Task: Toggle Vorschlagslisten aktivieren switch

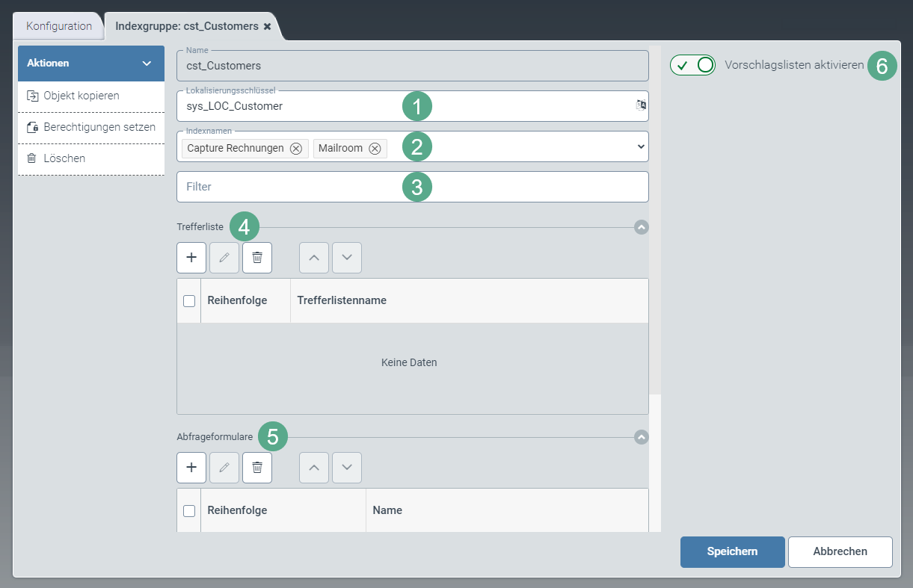Action: tap(693, 66)
